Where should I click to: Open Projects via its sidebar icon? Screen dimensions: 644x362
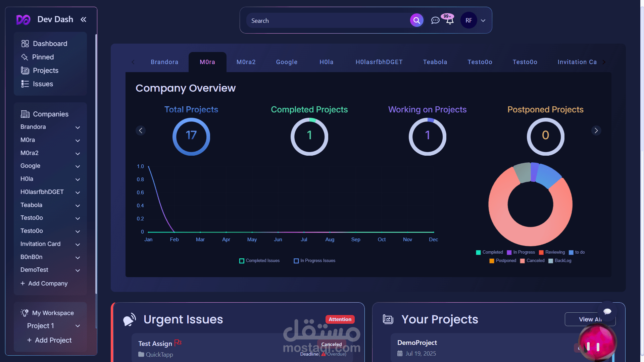[24, 70]
